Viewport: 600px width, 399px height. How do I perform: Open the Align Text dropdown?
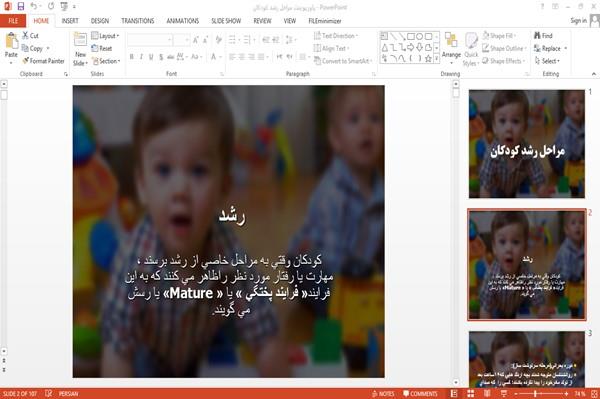[331, 48]
